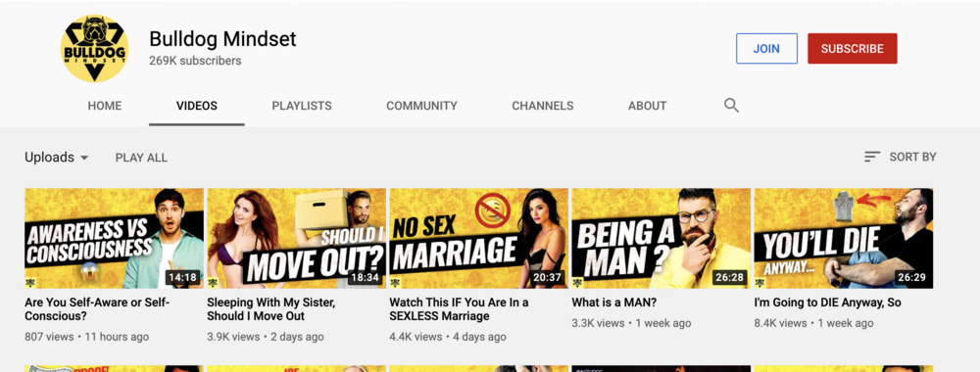The height and width of the screenshot is (372, 980).
Task: Open the CHANNELS tab
Action: coord(543,106)
